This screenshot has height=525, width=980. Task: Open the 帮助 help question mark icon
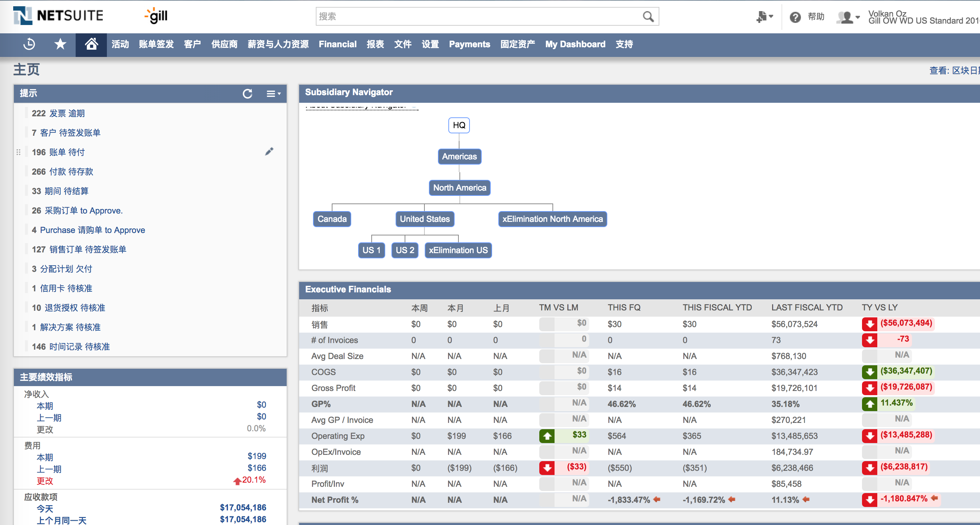click(x=795, y=17)
